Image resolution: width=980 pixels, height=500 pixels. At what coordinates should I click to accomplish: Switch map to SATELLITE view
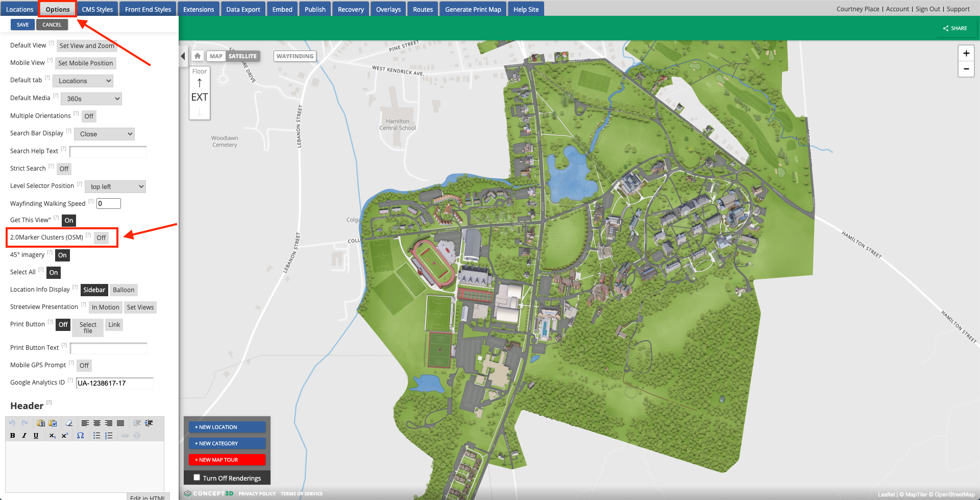242,56
